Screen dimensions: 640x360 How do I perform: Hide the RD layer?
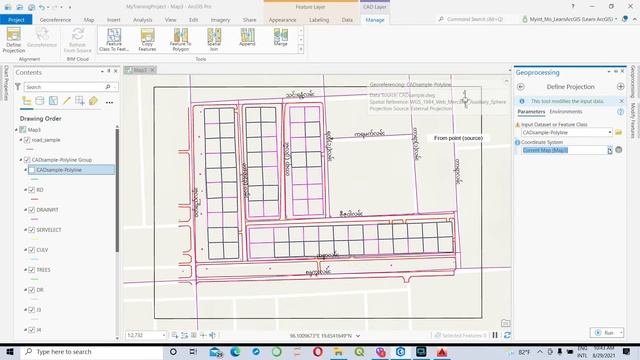coord(31,190)
